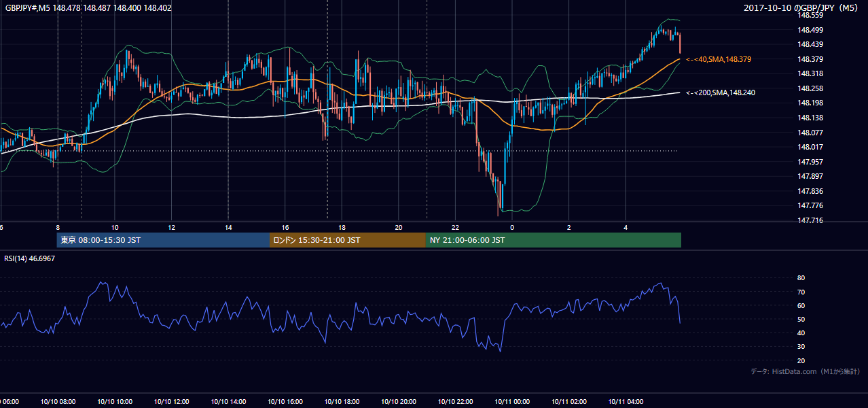The image size is (868, 408).
Task: Click hour label 18 under the price chart
Action: [x=342, y=228]
